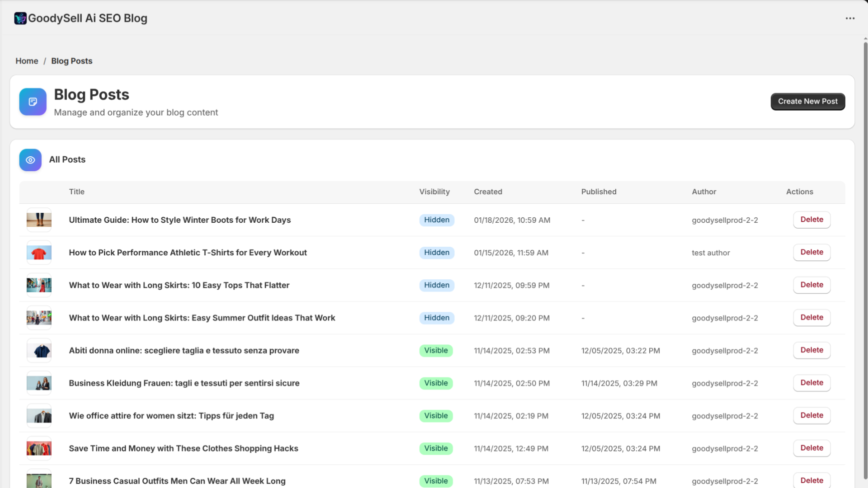Click the red athletic t-shirt thumbnail
This screenshot has height=488, width=868.
tap(39, 253)
